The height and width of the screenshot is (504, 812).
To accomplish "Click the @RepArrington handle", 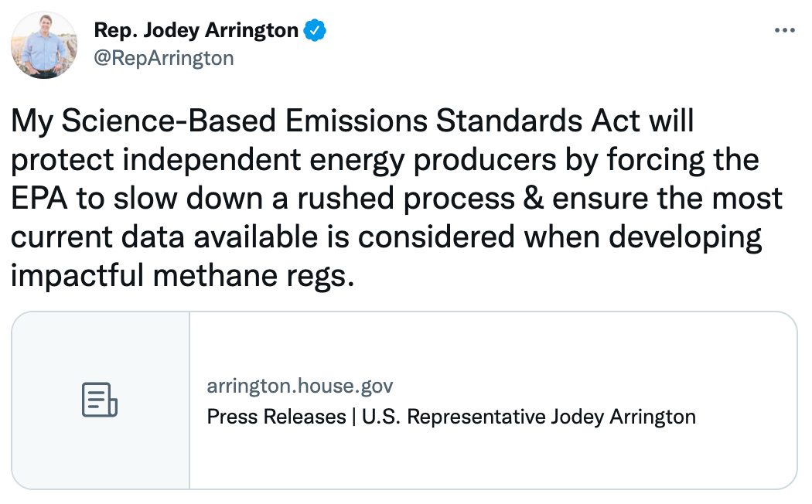I will 163,58.
